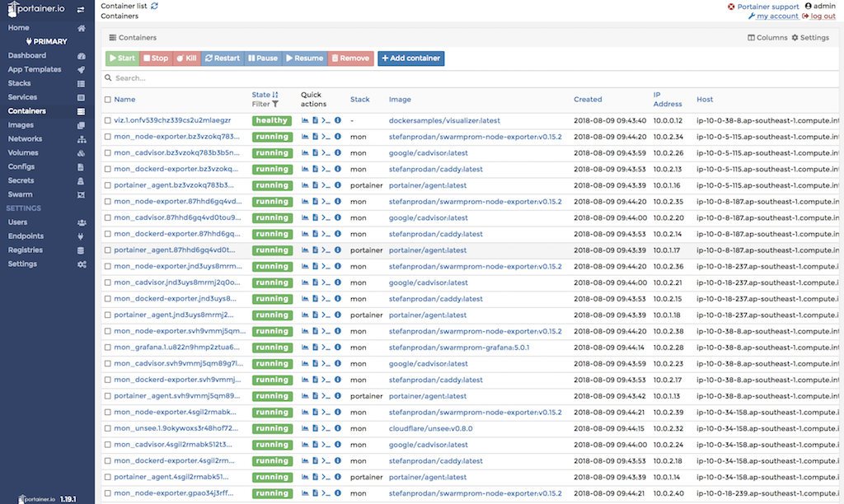Click the Dashboard gauge icon in sidebar
Screen dimensions: 844x504
(x=82, y=56)
